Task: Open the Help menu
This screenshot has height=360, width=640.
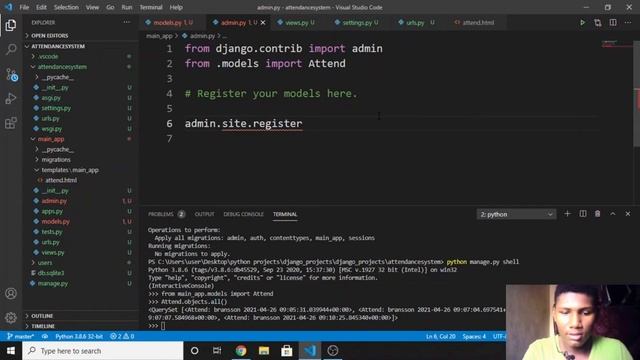Action: coord(176,7)
